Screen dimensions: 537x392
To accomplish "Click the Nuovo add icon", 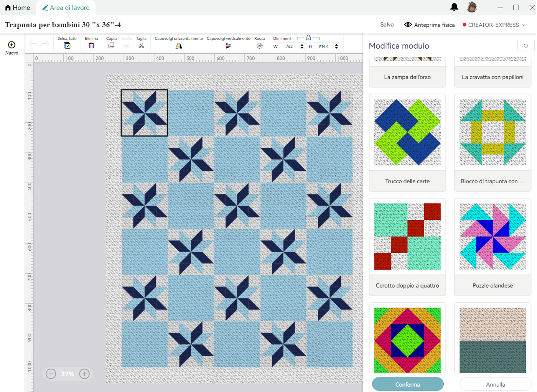I will click(x=12, y=45).
